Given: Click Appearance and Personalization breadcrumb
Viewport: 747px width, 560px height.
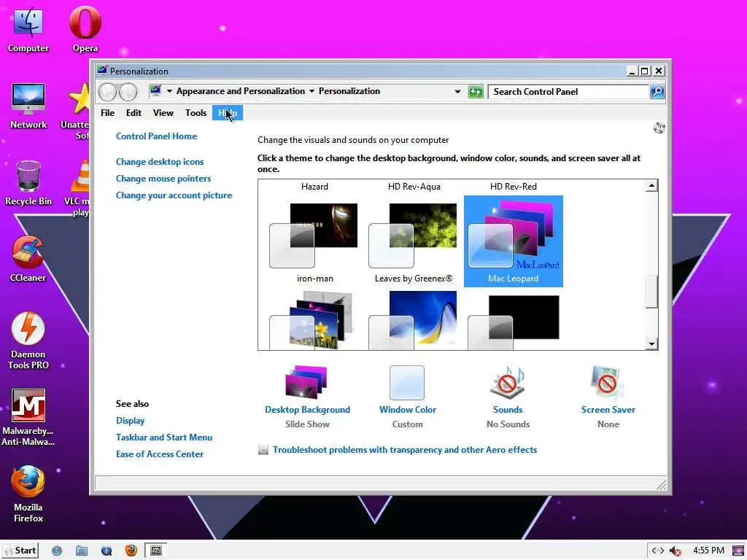Looking at the screenshot, I should click(x=241, y=91).
